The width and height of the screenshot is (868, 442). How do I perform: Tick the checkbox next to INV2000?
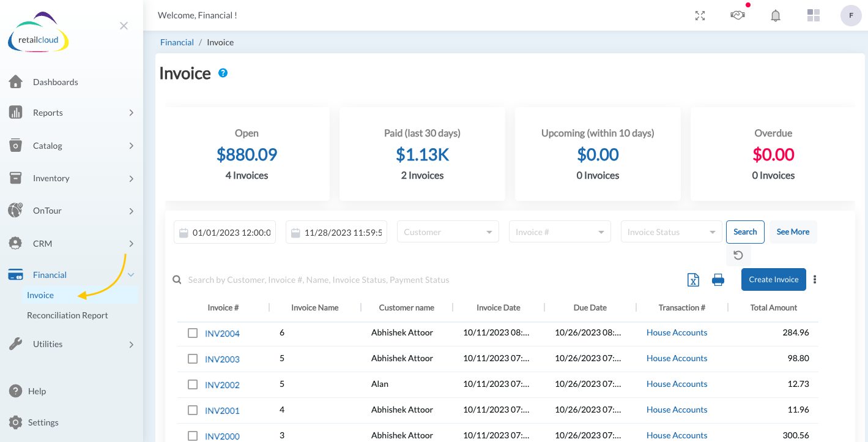coord(193,435)
